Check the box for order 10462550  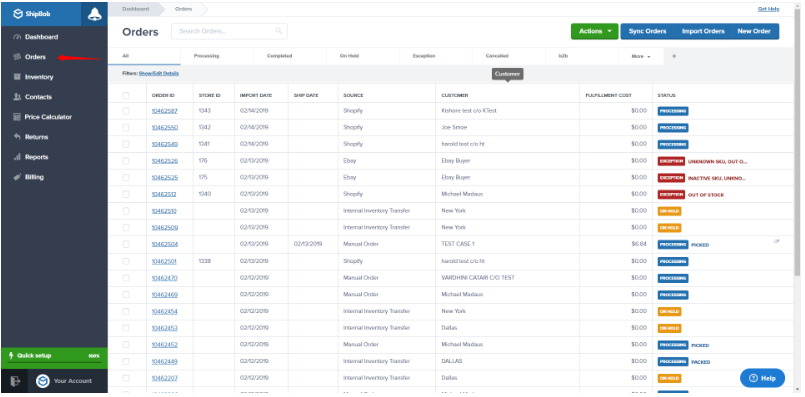pyautogui.click(x=126, y=127)
